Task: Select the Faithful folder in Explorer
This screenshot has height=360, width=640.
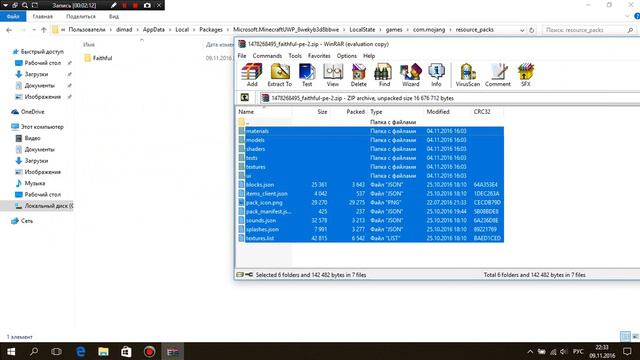Action: [x=98, y=58]
